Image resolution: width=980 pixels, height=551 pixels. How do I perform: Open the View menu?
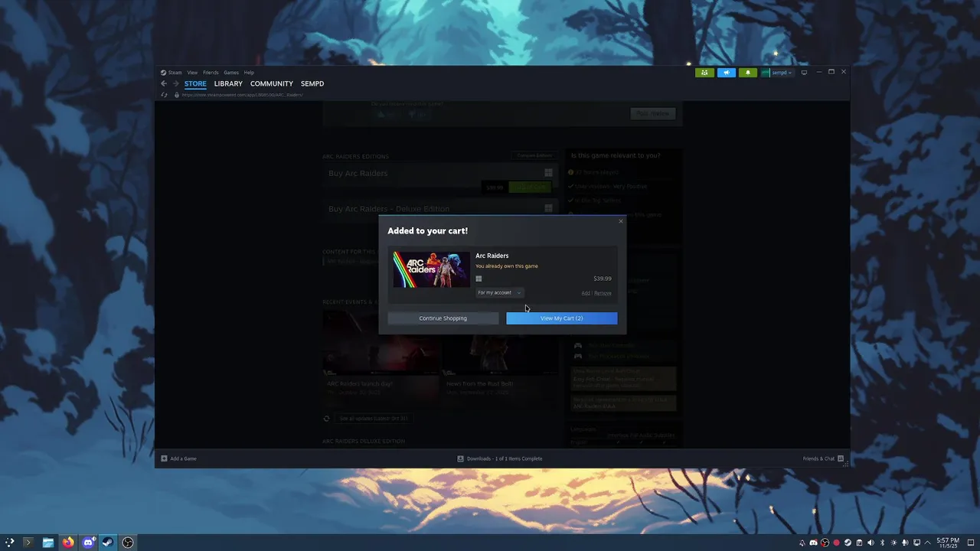tap(192, 73)
